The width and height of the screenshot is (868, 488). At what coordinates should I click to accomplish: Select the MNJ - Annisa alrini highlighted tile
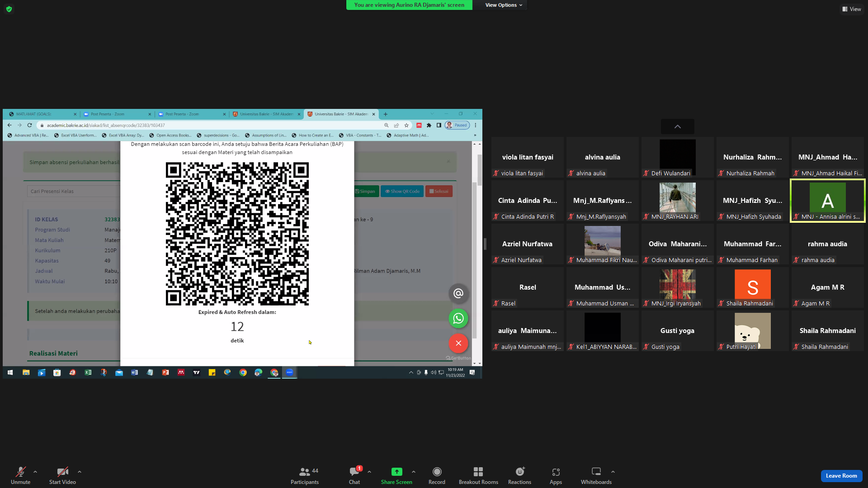tap(827, 201)
